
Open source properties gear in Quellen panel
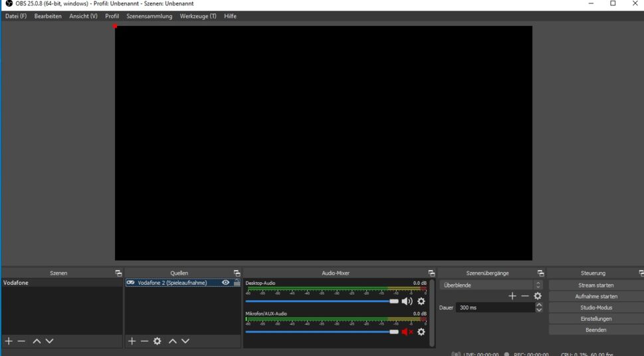158,341
